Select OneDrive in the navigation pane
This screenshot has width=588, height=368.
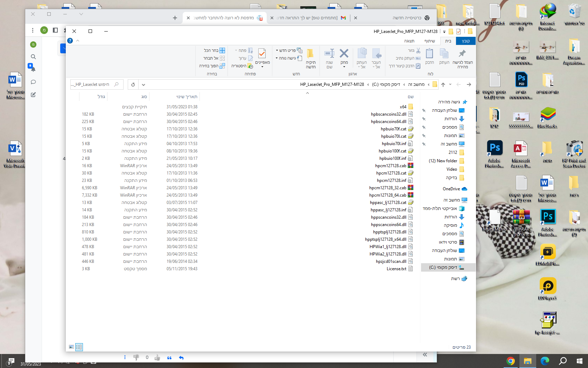pyautogui.click(x=455, y=189)
